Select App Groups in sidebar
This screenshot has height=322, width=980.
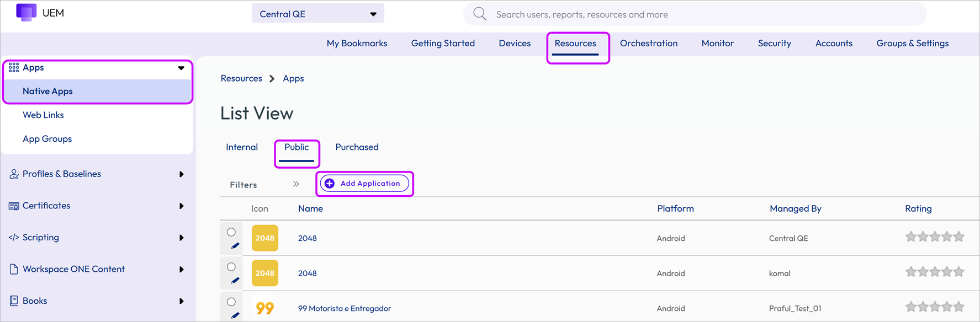tap(47, 139)
